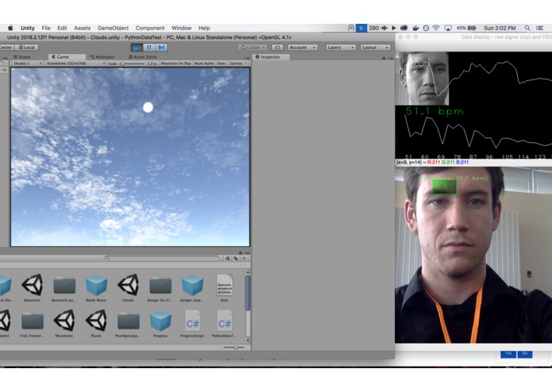Click the Search by Type icon
552x392 pixels.
227,259
